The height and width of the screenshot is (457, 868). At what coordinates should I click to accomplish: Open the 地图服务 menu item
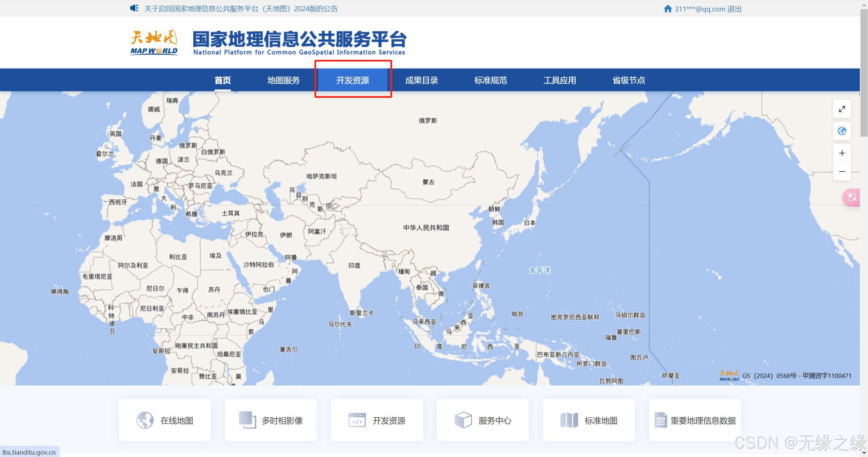coord(283,80)
